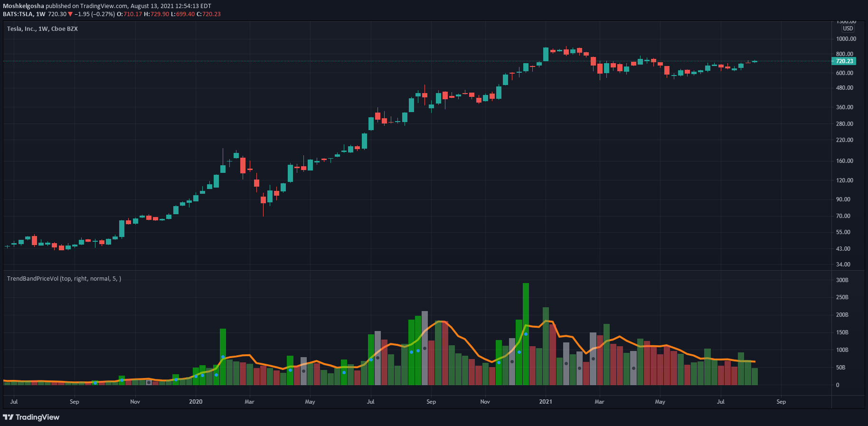
Task: Click the 90.00 price axis label
Action: point(843,199)
